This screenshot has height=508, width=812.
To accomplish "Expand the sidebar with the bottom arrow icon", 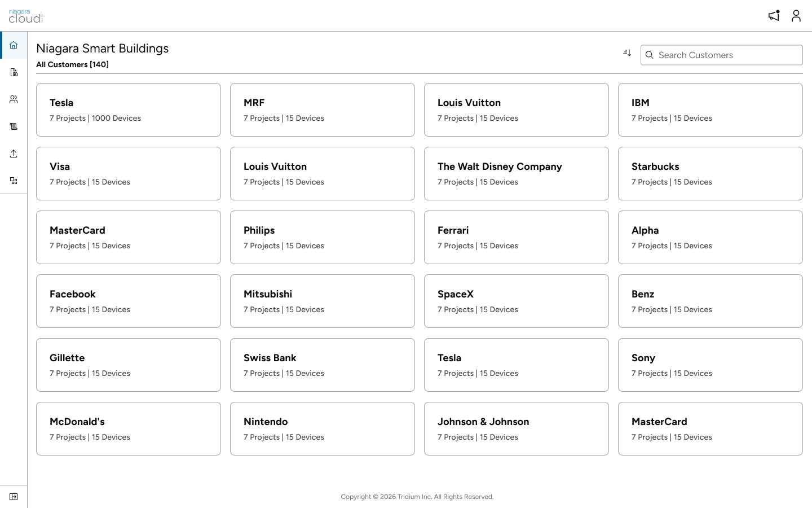I will coord(14,497).
